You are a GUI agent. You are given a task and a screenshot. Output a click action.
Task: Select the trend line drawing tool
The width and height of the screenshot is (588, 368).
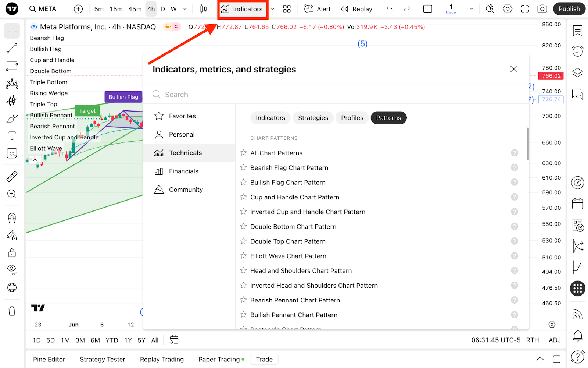[12, 49]
